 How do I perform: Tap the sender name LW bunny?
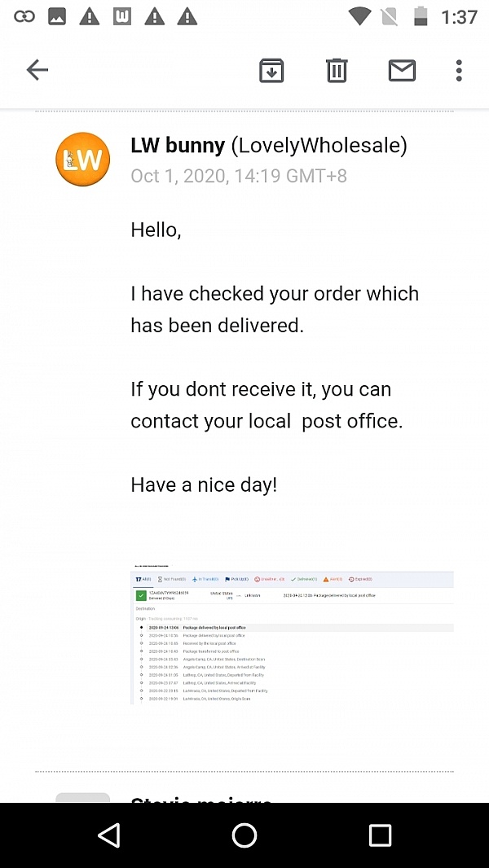pos(178,146)
